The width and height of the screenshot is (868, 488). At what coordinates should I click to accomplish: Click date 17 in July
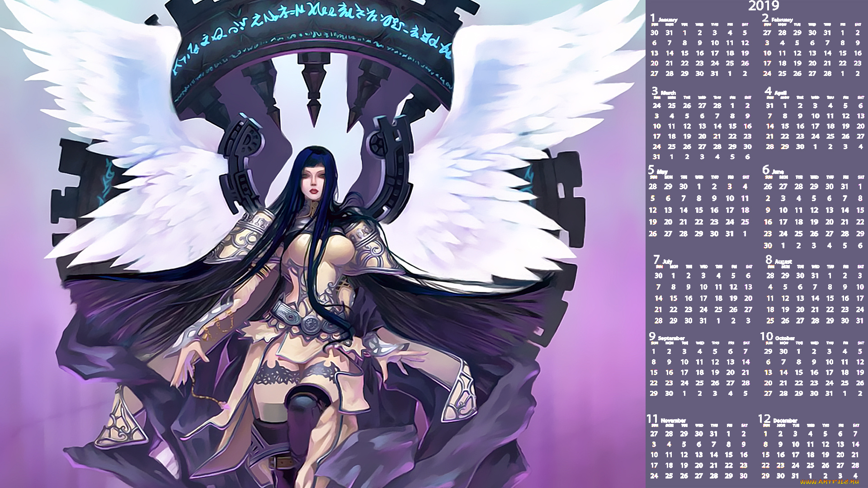(x=703, y=298)
